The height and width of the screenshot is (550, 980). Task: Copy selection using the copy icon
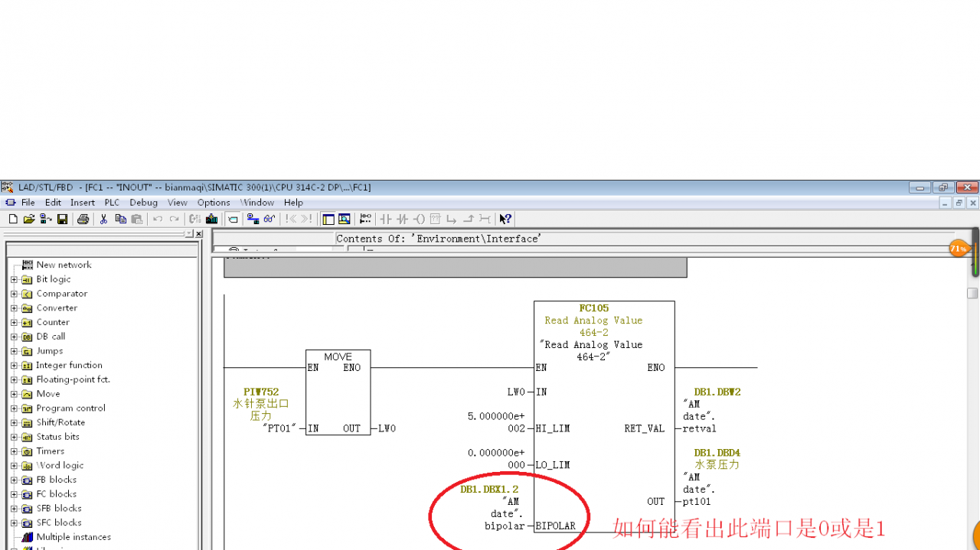point(120,219)
